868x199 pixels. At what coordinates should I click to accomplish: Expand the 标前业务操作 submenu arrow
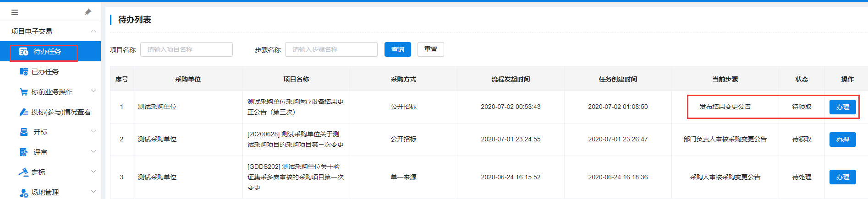[93, 91]
